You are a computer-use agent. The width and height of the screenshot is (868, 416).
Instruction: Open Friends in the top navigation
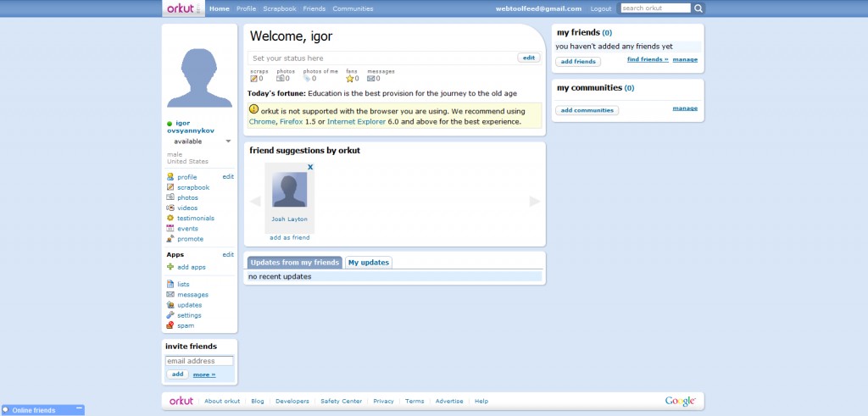point(314,8)
